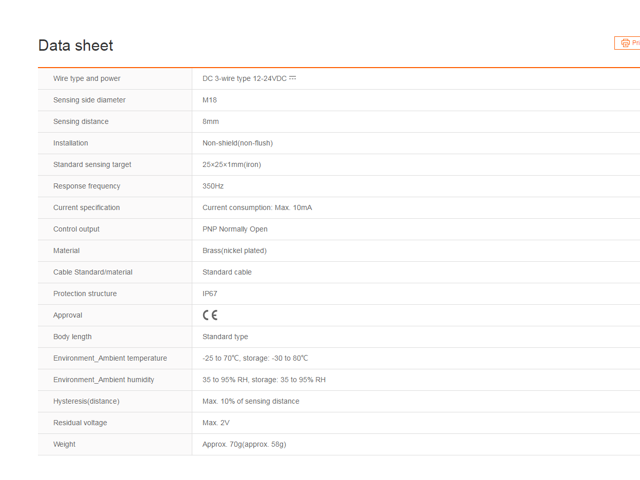Select the 350Hz response frequency value

click(213, 186)
